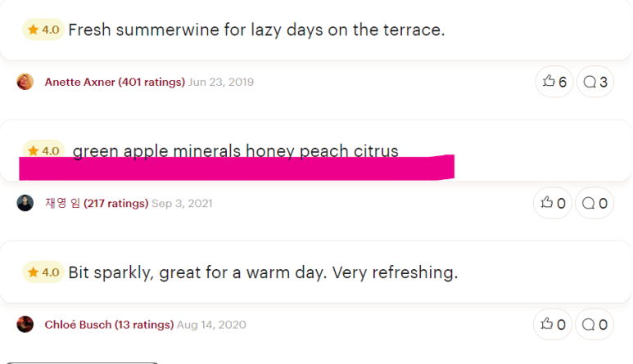Click the Jun 23, 2019 review date
This screenshot has height=364, width=633.
[221, 83]
